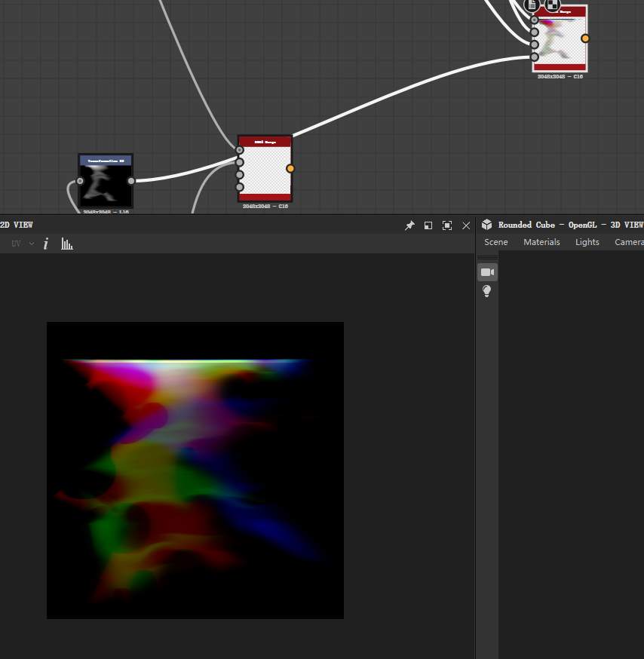The height and width of the screenshot is (659, 644).
Task: Open the Camera menu in 3D view
Action: 629,242
